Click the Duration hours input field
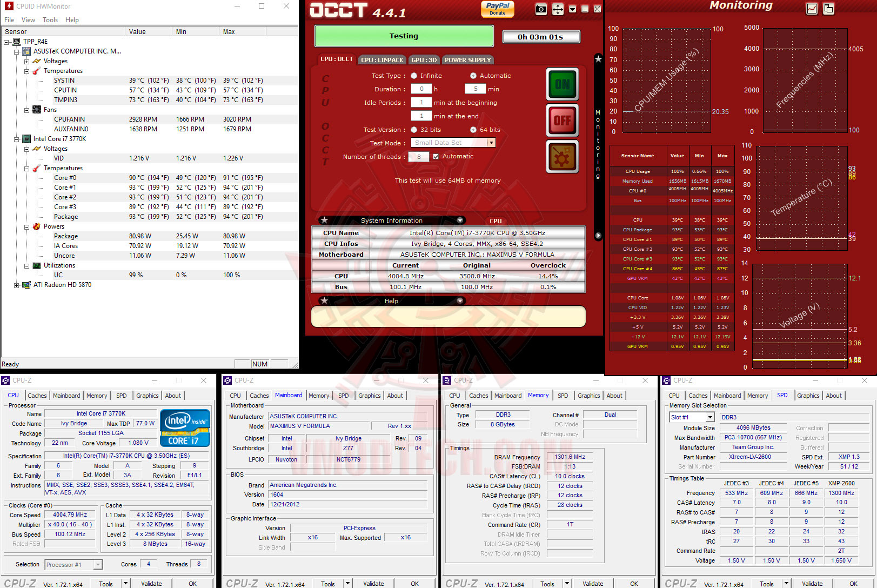877x588 pixels. pos(421,89)
